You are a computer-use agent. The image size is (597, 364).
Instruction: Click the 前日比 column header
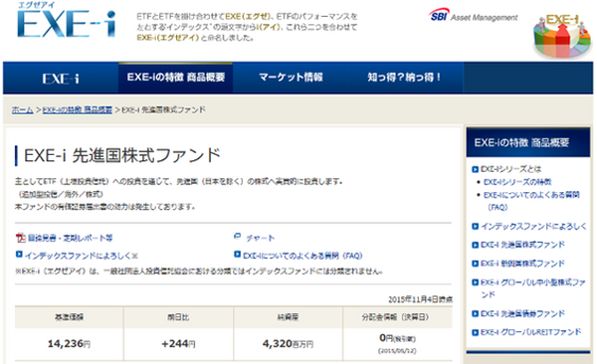tap(178, 317)
